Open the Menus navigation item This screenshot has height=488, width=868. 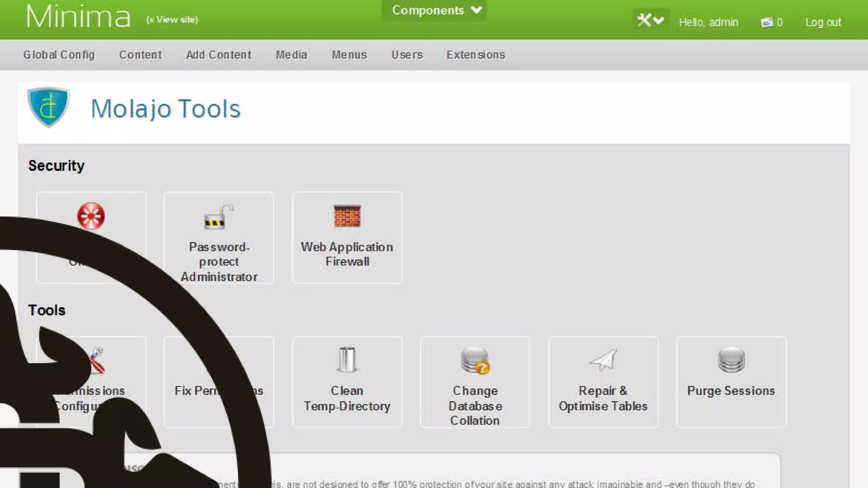[x=349, y=55]
